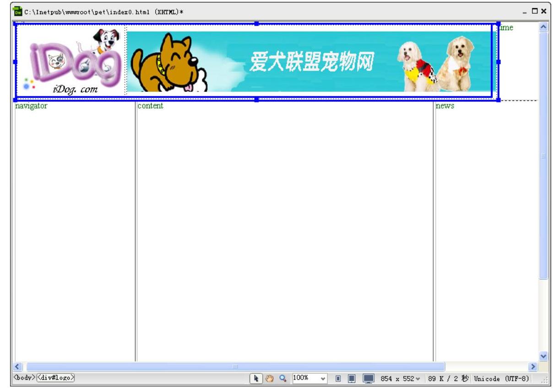Image resolution: width=559 pixels, height=392 pixels.
Task: Click the Dreamweaver document icon in title bar
Action: pos(18,11)
